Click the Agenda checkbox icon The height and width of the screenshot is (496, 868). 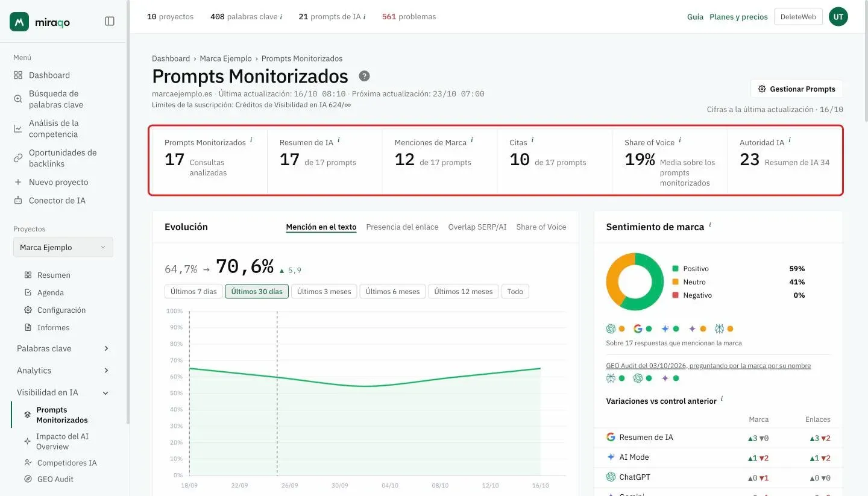click(x=28, y=292)
